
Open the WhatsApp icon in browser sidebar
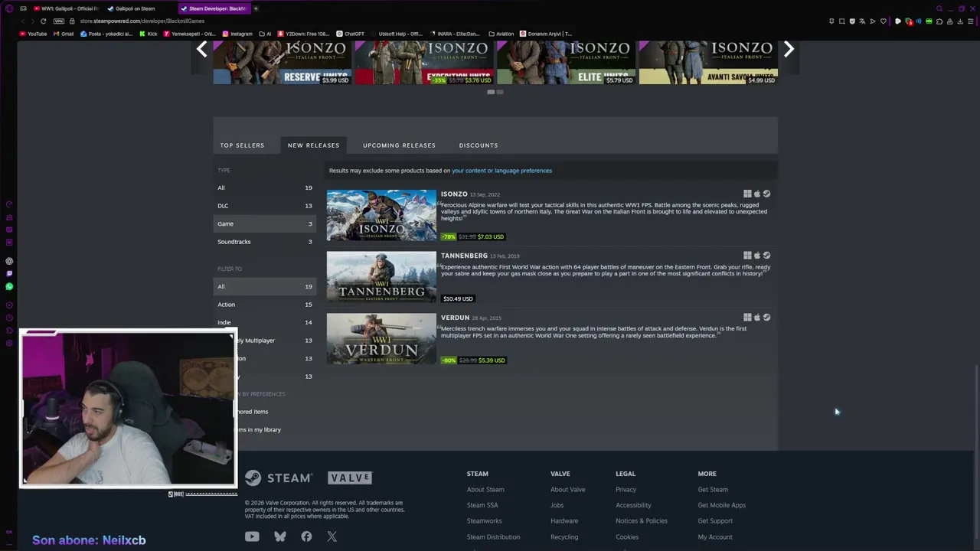9,286
